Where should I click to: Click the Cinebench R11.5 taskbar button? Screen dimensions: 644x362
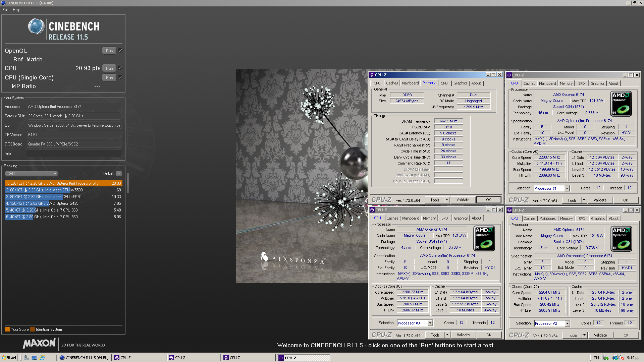pyautogui.click(x=85, y=358)
